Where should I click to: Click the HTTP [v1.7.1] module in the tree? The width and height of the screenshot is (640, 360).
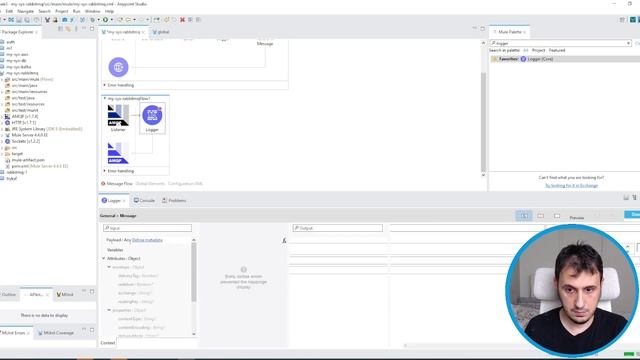coord(23,122)
